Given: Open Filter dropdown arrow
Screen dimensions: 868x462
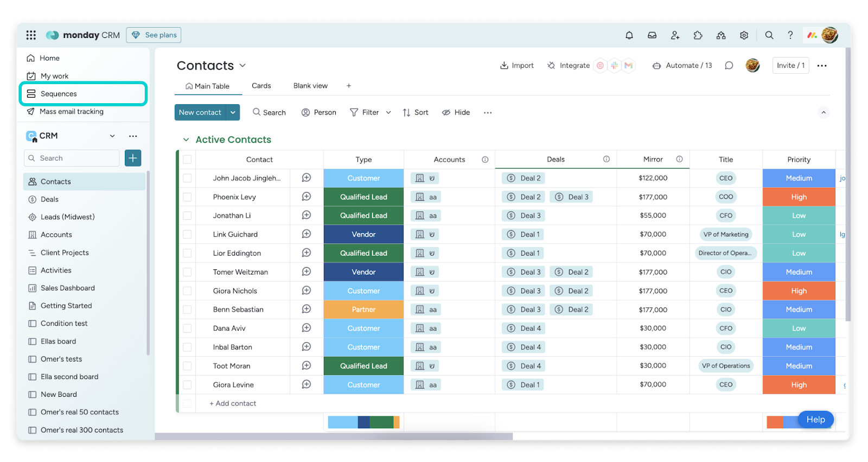Looking at the screenshot, I should click(388, 112).
